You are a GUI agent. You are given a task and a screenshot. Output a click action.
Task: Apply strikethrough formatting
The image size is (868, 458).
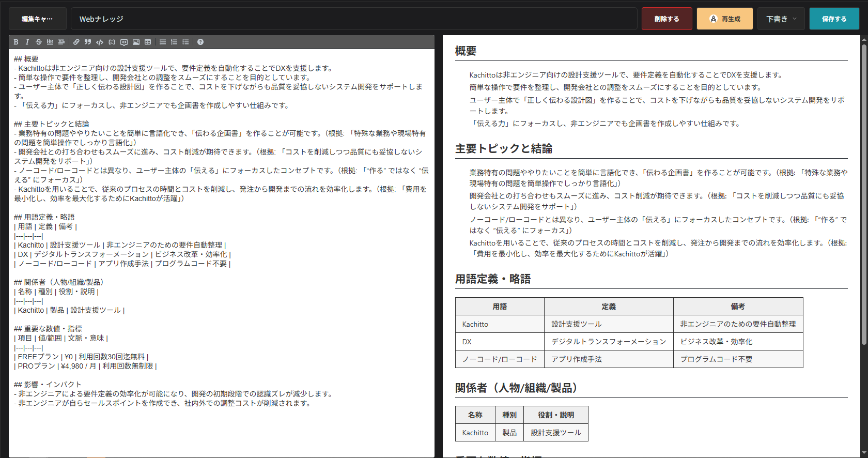pos(38,42)
